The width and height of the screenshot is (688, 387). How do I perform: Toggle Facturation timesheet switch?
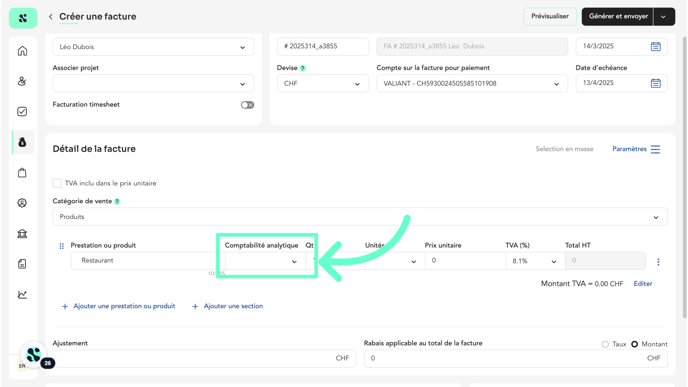tap(247, 105)
